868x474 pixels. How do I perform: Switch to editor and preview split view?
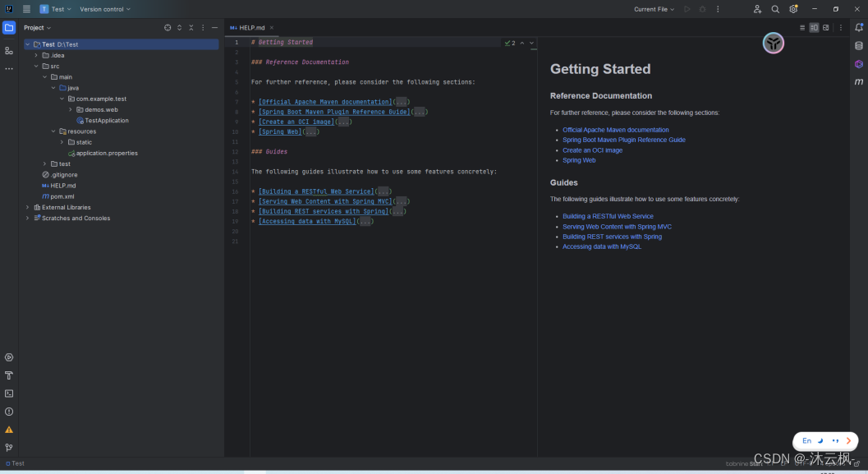(x=814, y=28)
